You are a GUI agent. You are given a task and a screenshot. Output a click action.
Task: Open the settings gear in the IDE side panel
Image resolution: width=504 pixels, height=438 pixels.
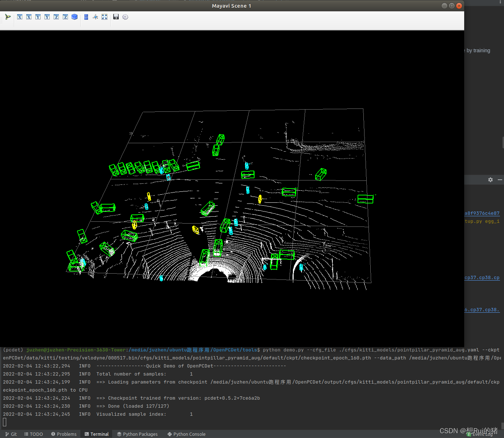click(x=490, y=180)
